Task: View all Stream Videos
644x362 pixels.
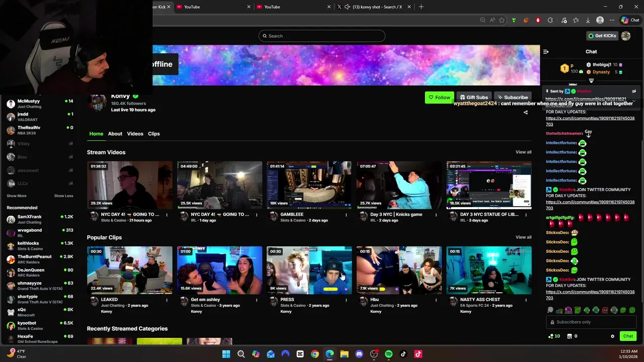Action: [523, 152]
